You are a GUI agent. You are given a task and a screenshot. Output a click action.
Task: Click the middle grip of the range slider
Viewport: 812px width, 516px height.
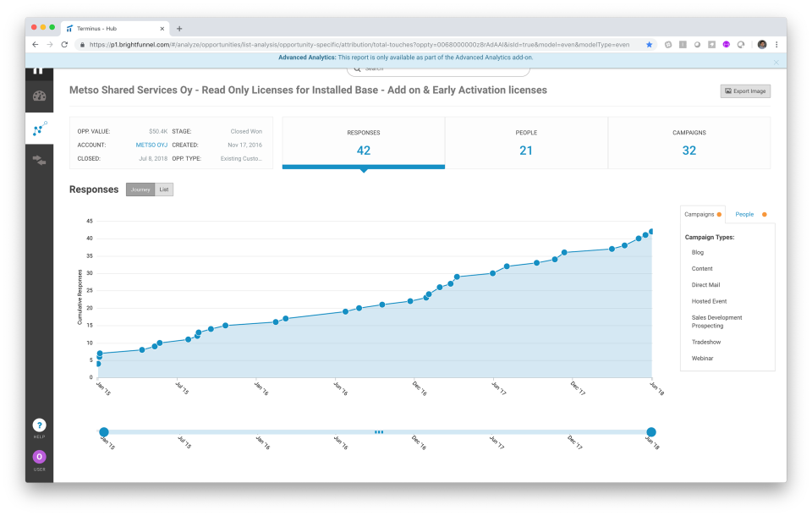tap(379, 432)
